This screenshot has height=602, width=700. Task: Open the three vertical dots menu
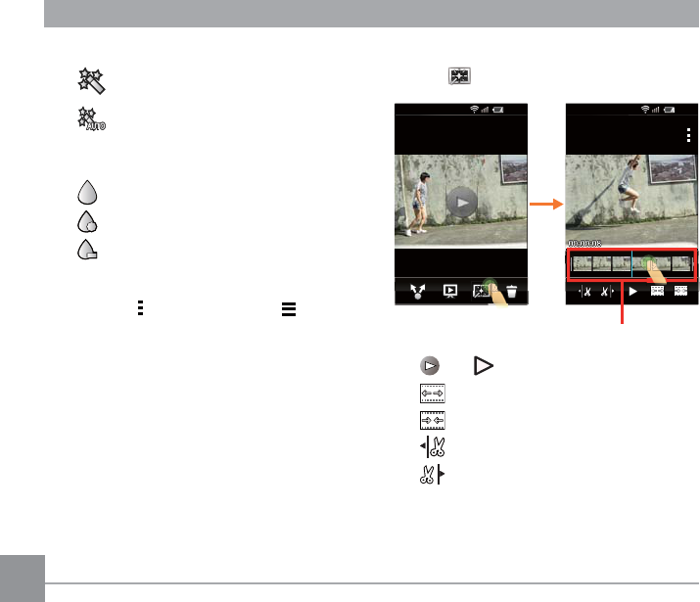(141, 308)
